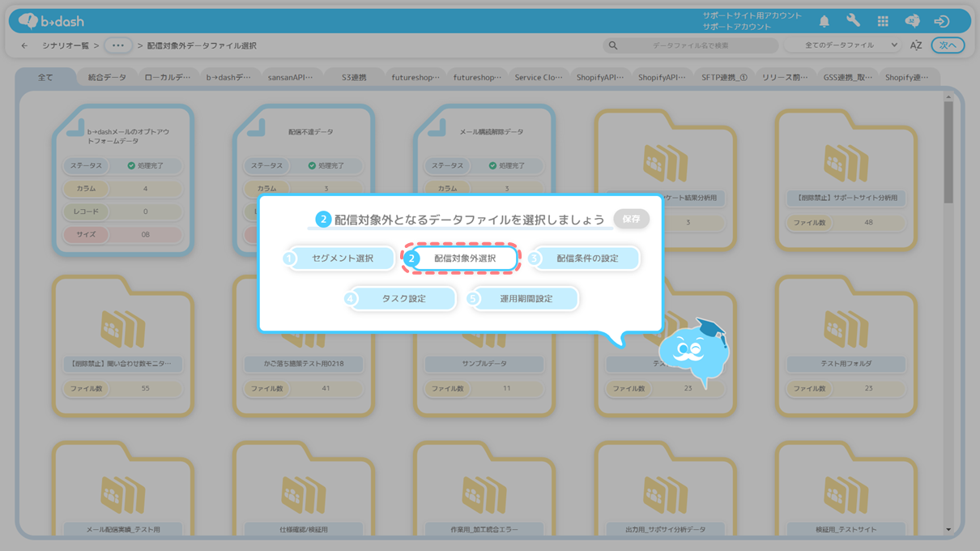Switch to the 統合データ tab
The width and height of the screenshot is (980, 551).
coord(107,78)
